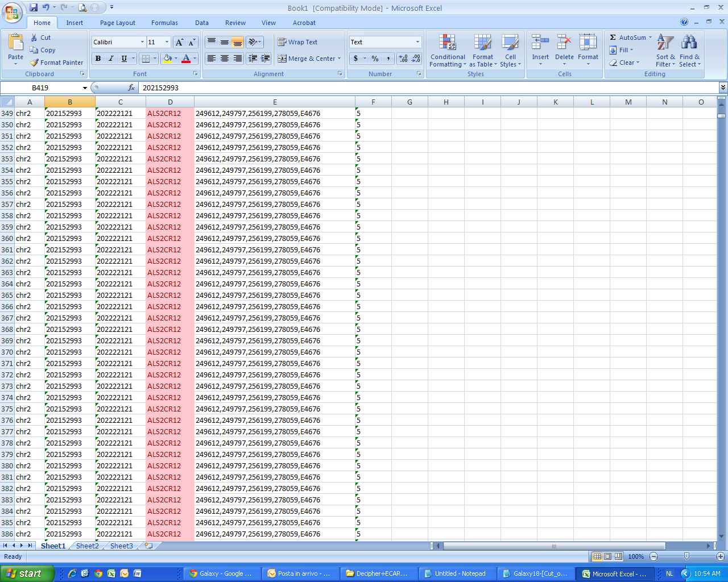Click the Insert Function fx icon

coord(131,88)
